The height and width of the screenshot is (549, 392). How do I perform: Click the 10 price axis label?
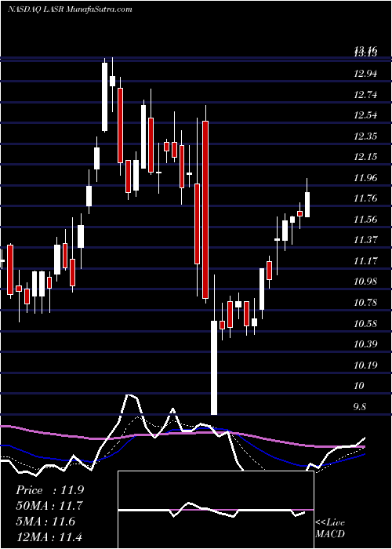coord(359,386)
